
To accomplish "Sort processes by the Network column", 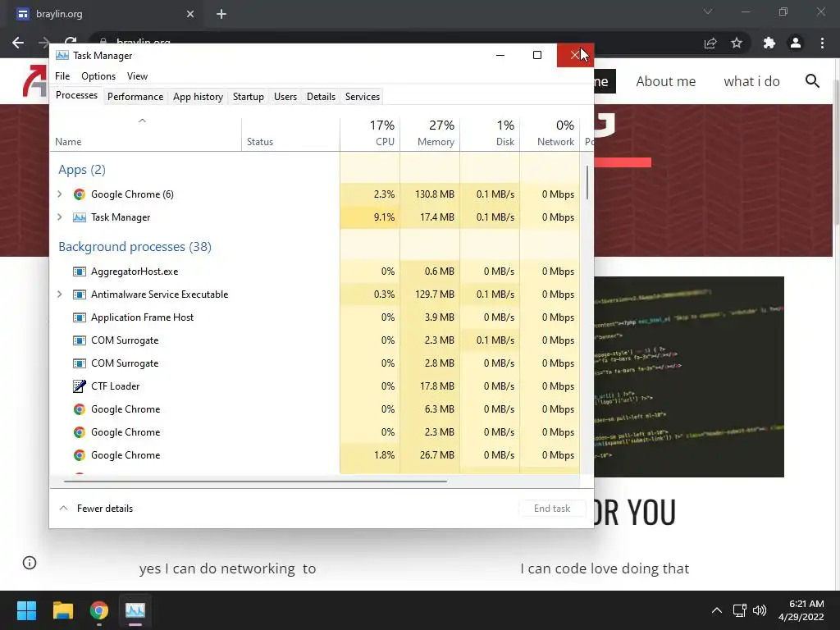I will click(550, 134).
